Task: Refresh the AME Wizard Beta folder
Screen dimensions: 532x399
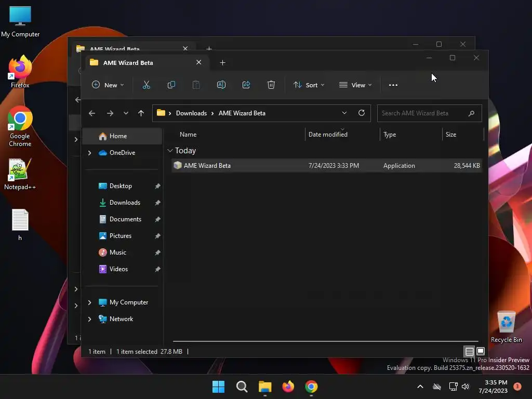Action: coord(362,113)
